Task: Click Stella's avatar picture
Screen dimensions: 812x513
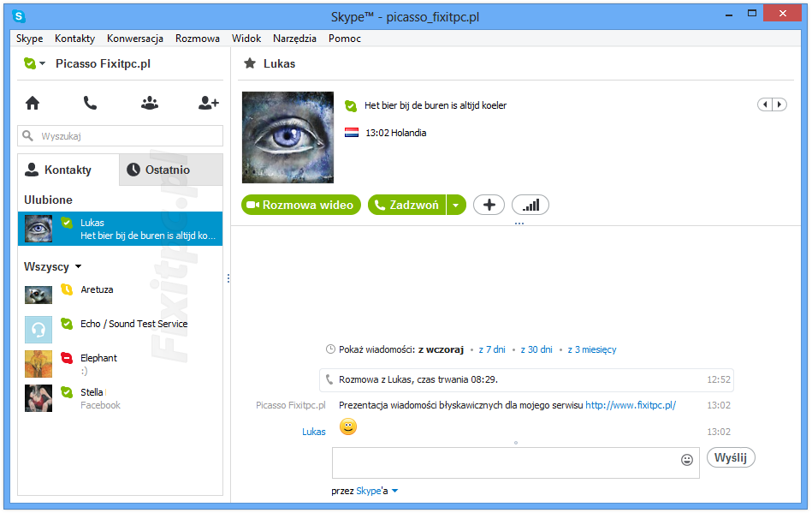Action: [39, 398]
